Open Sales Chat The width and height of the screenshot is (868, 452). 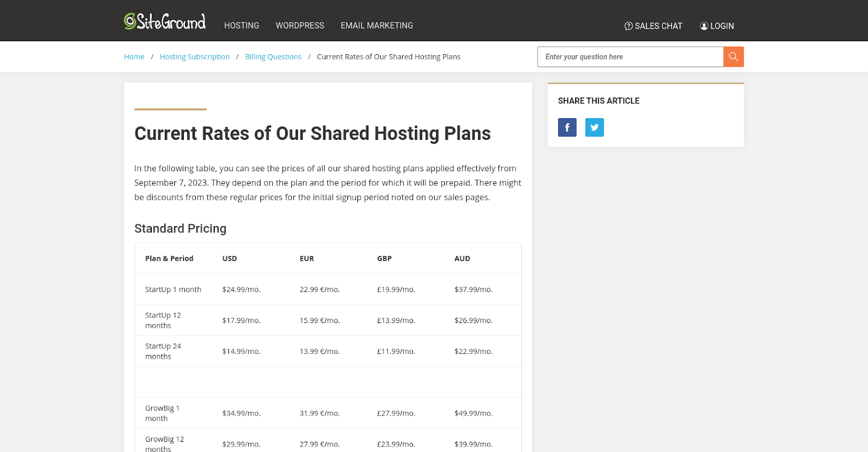click(653, 26)
